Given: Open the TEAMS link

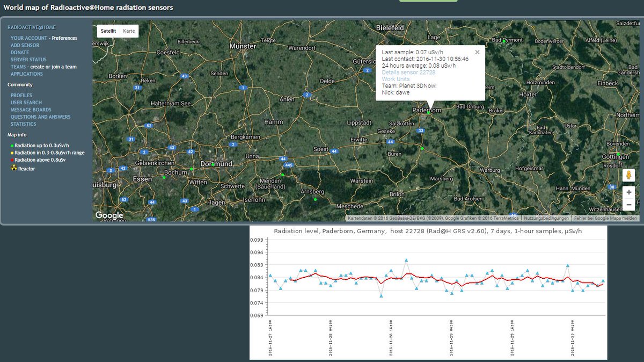Looking at the screenshot, I should (x=18, y=67).
